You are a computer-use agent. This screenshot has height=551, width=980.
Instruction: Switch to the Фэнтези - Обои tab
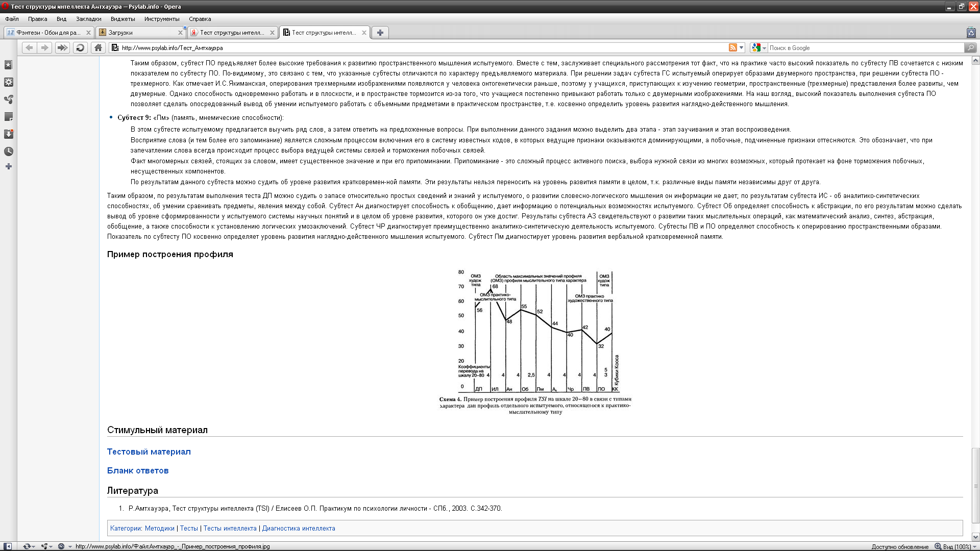(48, 33)
